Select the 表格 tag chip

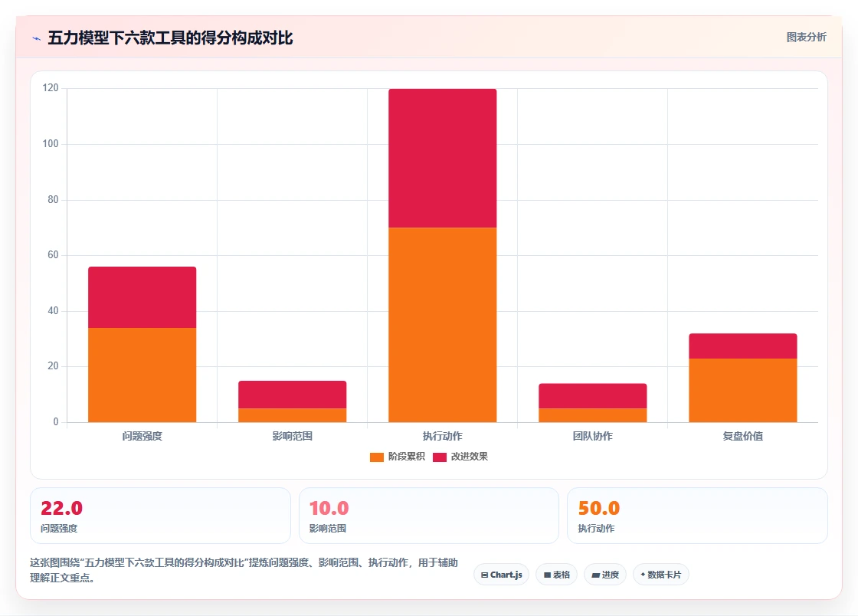pos(556,575)
